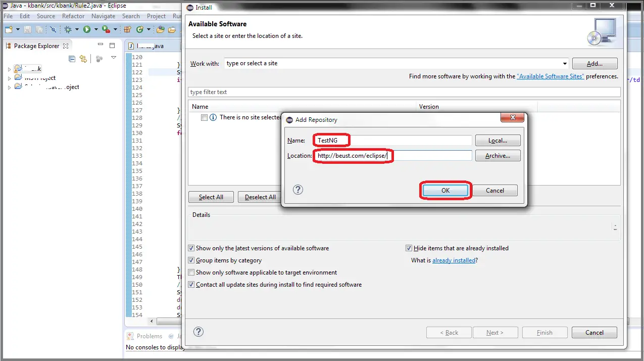Click the New Java Package icon
Screen dimensions: 644x361
tap(127, 29)
